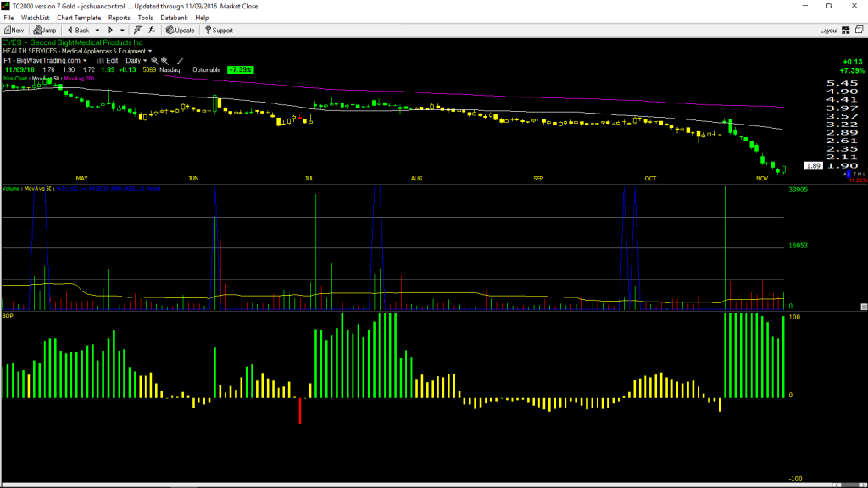Click the Edit chart bars icon

point(100,61)
